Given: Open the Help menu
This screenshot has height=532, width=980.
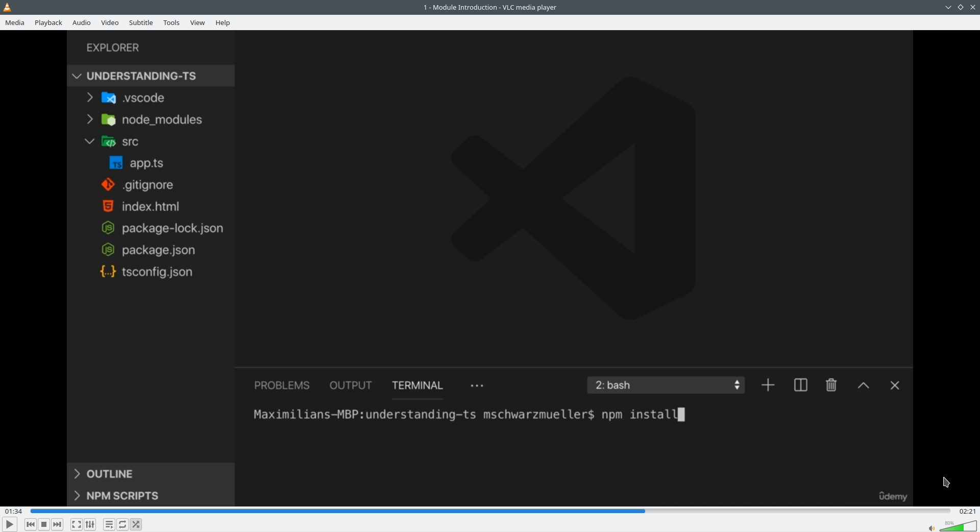Looking at the screenshot, I should point(223,22).
